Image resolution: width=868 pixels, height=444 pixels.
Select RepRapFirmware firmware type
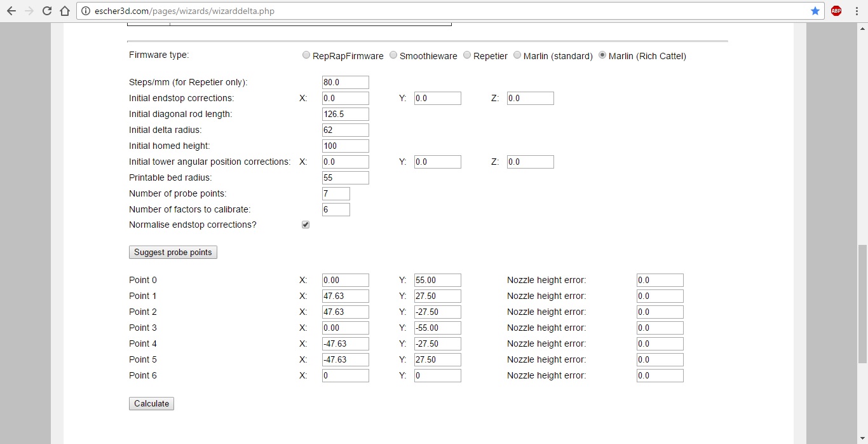(306, 55)
